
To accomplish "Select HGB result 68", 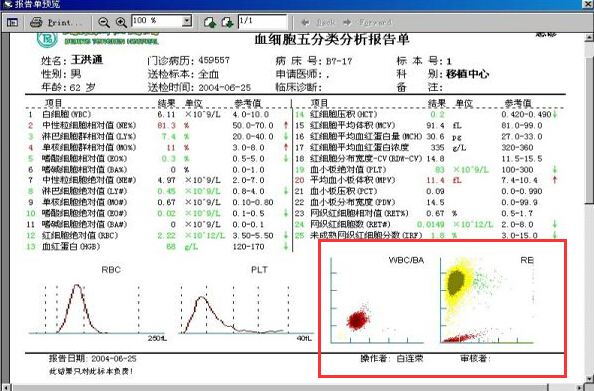I will pos(171,247).
